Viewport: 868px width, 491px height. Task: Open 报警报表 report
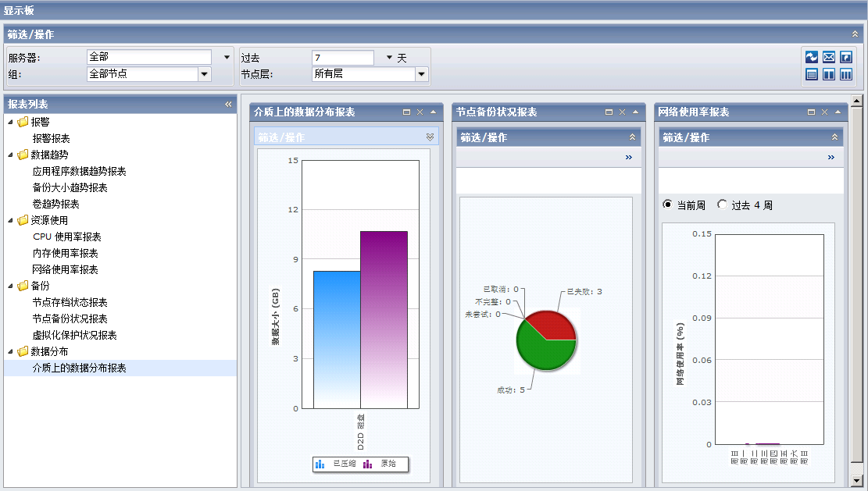pos(51,138)
